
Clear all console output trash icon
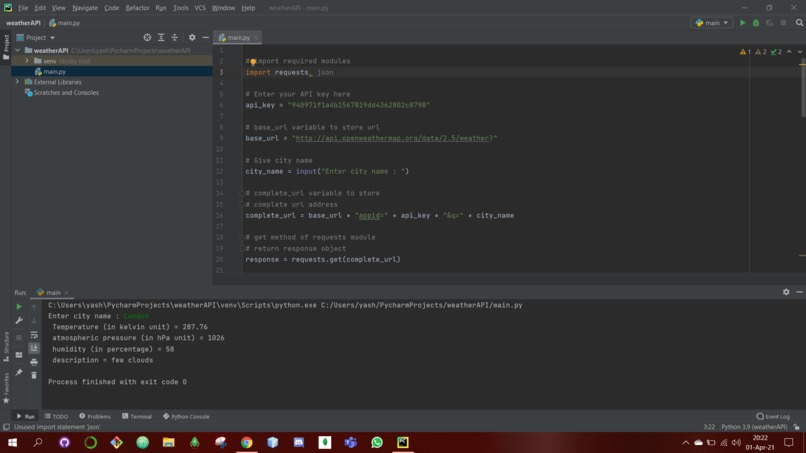tap(34, 375)
